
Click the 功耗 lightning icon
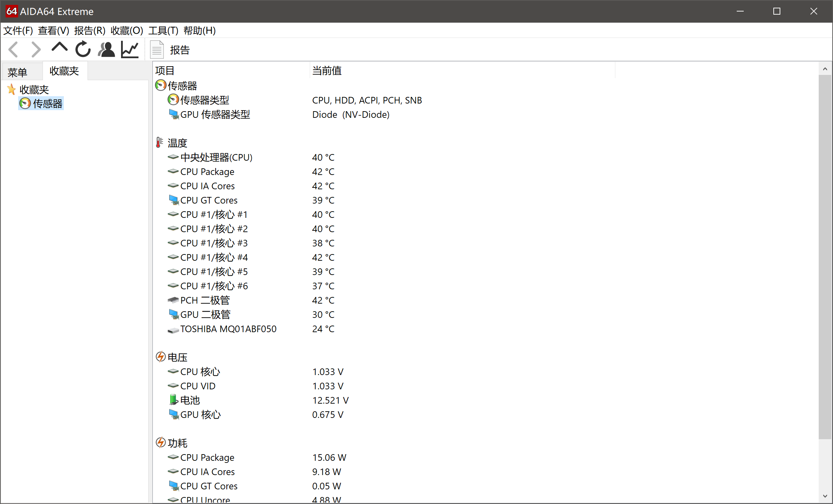click(160, 443)
